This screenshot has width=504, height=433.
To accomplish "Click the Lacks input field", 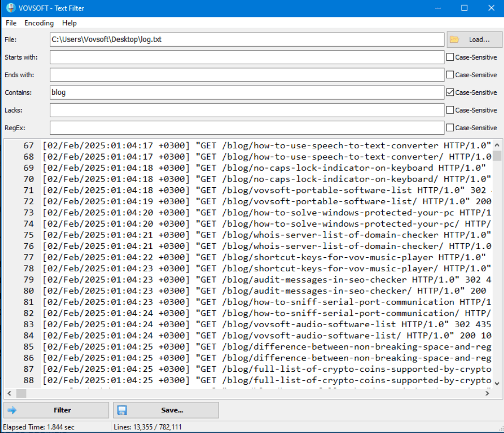I will point(247,110).
